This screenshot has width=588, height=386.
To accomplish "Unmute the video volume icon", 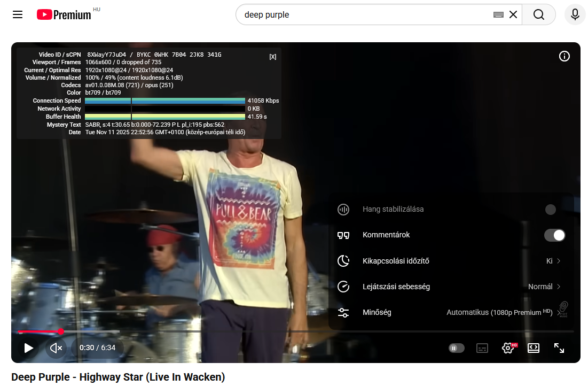I will (x=56, y=348).
